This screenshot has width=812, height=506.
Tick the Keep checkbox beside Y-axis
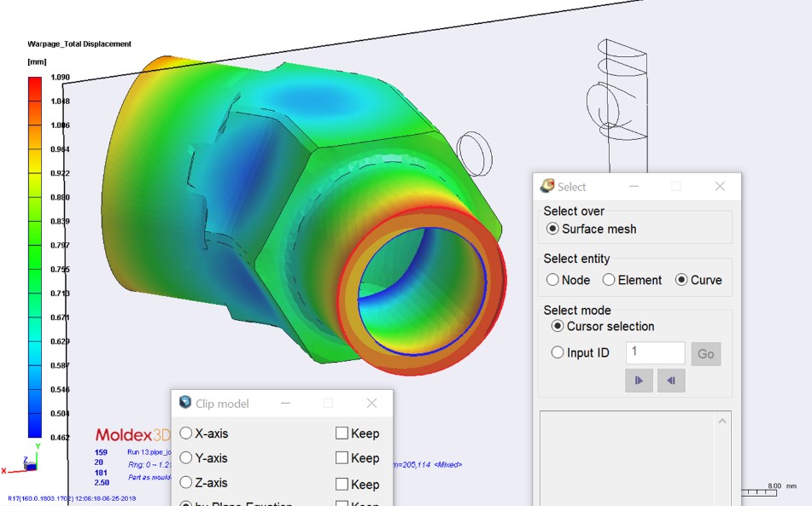(342, 458)
